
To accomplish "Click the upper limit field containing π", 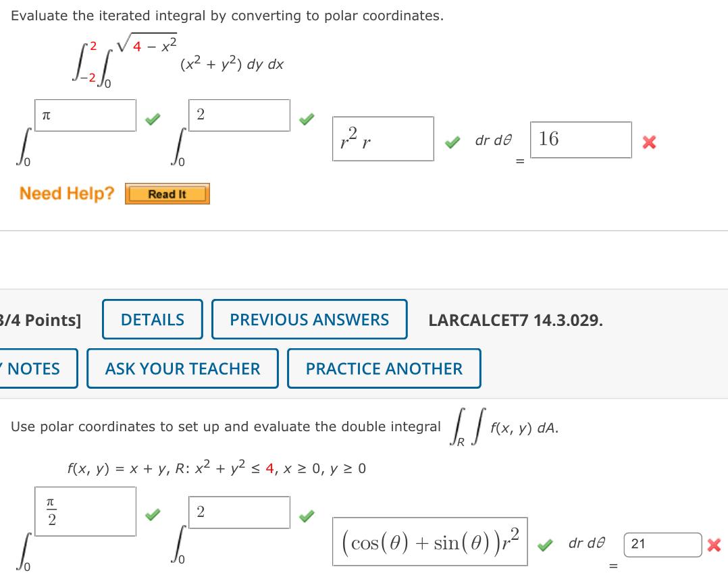I will pyautogui.click(x=84, y=115).
